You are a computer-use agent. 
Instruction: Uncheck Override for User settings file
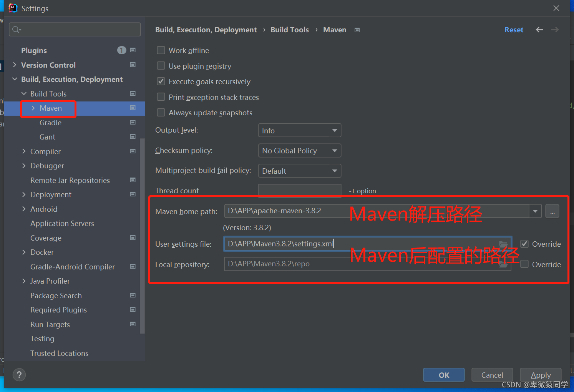[524, 244]
